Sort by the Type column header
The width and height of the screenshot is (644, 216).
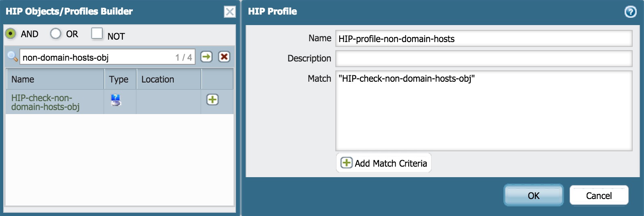coord(120,79)
